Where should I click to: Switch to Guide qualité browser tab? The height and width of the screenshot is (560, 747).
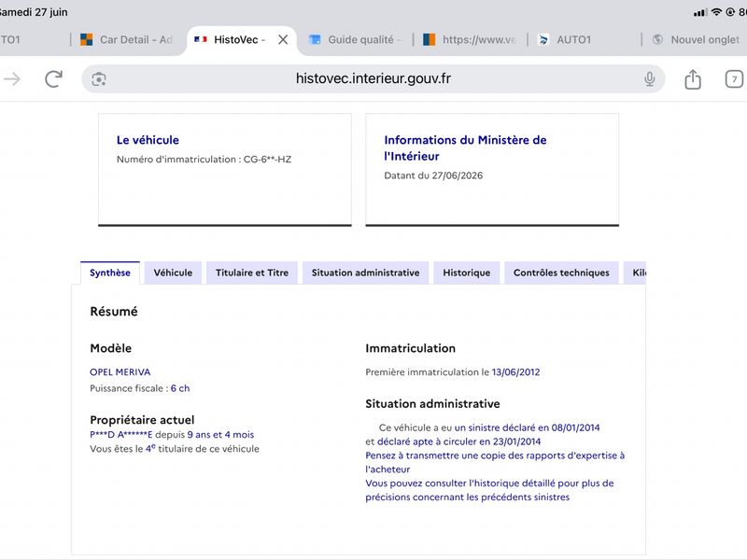point(355,39)
